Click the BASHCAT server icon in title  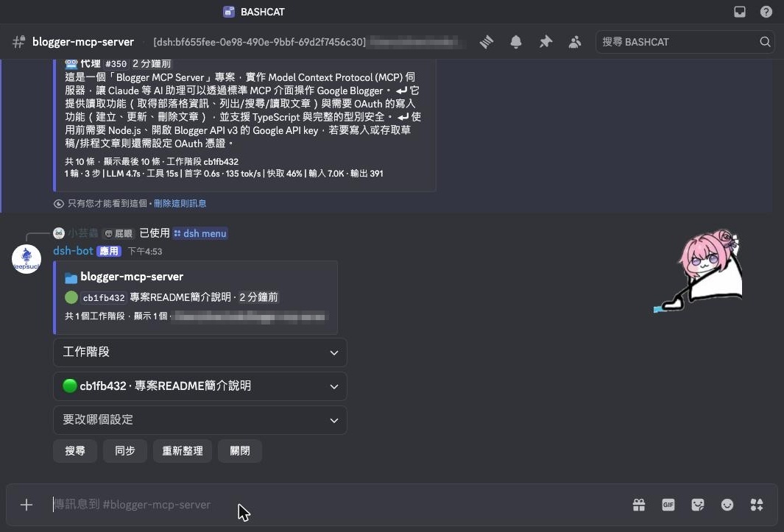229,12
